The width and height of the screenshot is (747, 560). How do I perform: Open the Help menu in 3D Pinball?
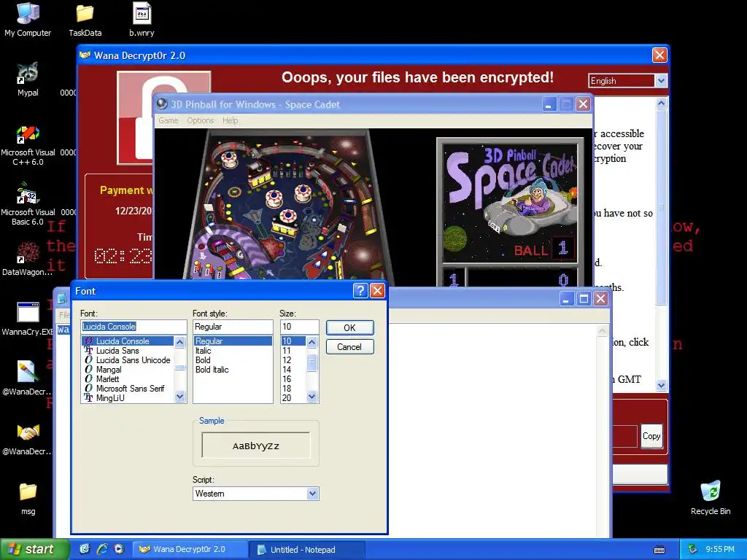tap(230, 120)
